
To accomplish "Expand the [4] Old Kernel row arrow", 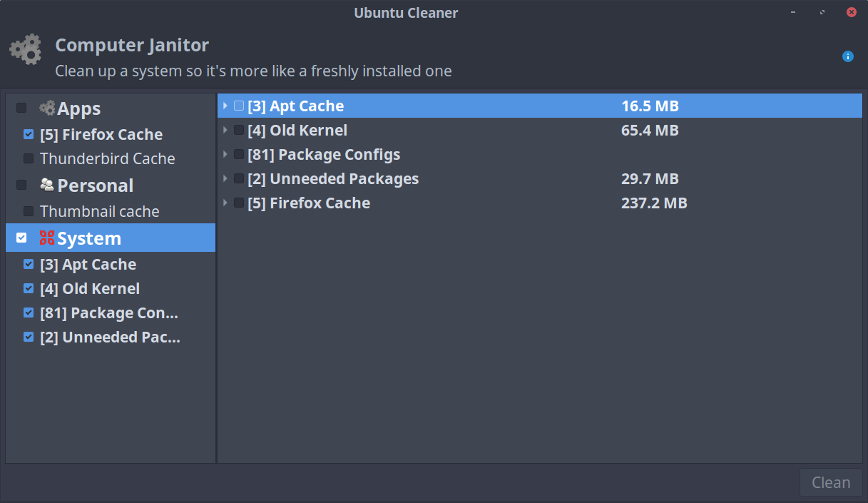I will (225, 130).
